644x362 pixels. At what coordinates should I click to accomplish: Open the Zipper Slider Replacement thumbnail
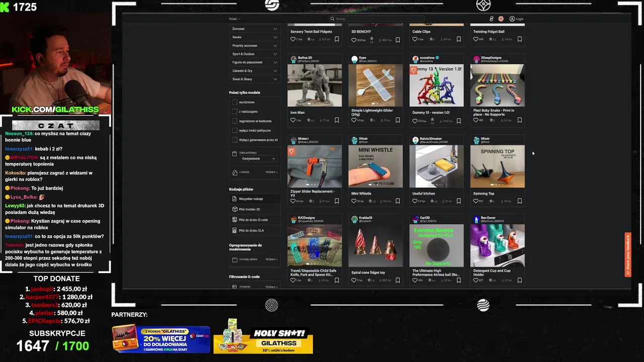tap(314, 166)
